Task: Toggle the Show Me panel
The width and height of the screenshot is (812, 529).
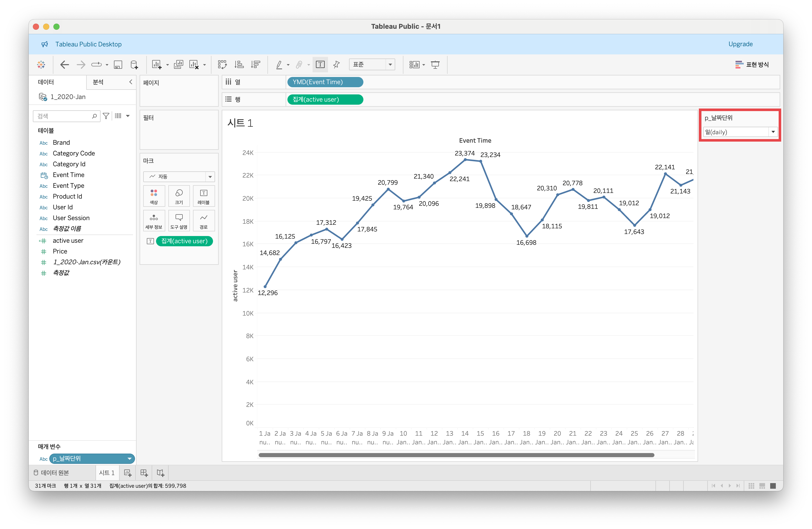Action: coord(752,64)
